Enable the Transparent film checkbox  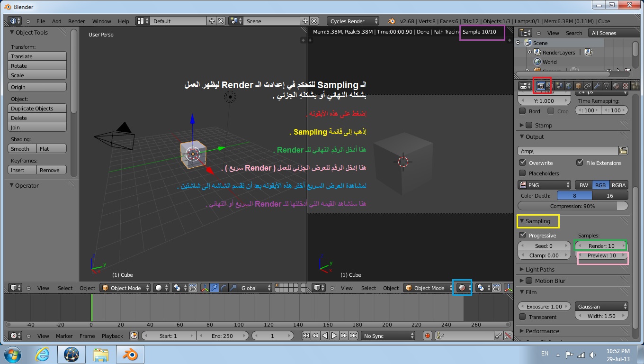[x=523, y=317]
